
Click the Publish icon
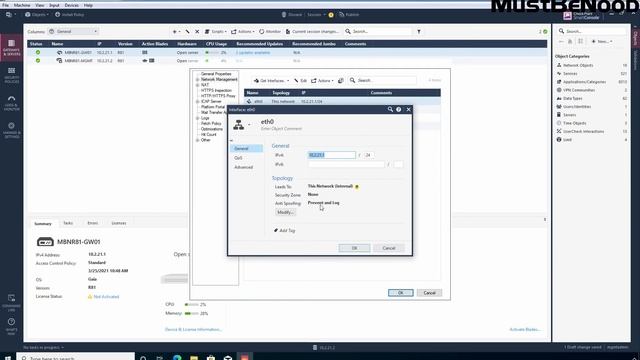[349, 14]
